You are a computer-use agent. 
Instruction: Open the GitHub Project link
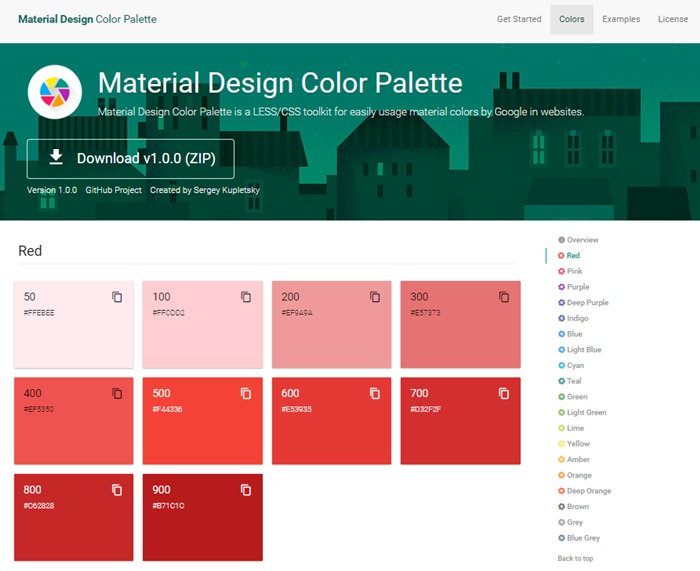click(x=113, y=190)
